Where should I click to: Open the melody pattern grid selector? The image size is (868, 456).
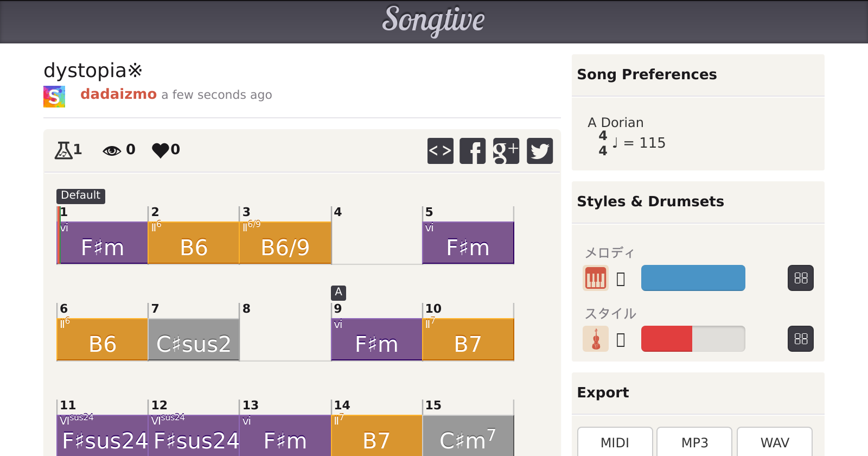click(x=800, y=278)
